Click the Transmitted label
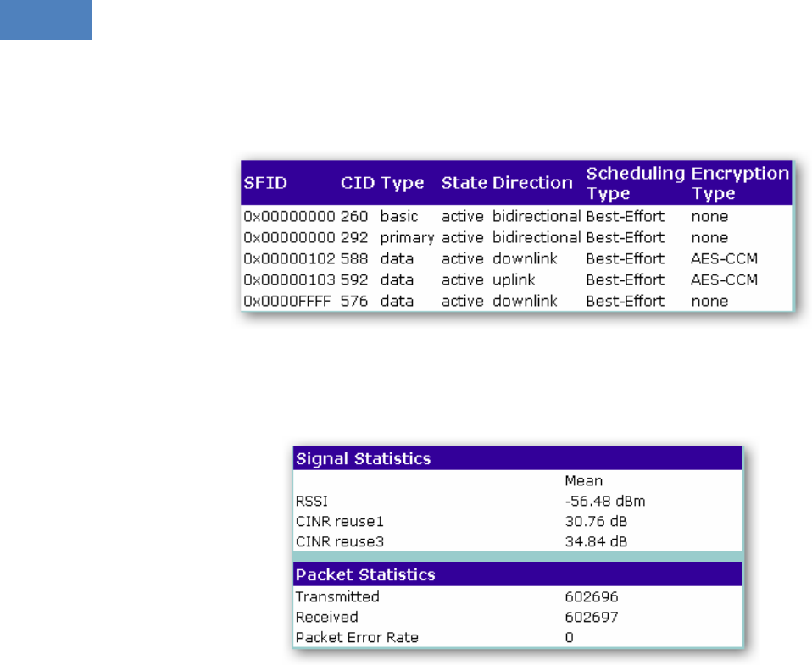This screenshot has height=665, width=812. 337,596
